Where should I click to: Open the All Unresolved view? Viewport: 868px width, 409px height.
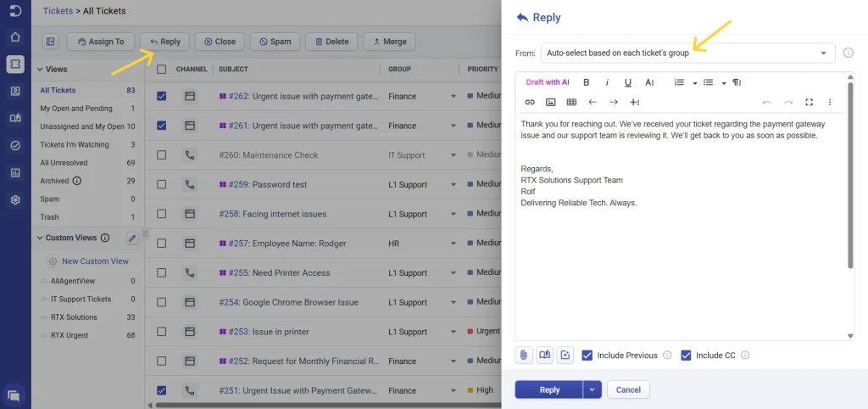pyautogui.click(x=64, y=162)
